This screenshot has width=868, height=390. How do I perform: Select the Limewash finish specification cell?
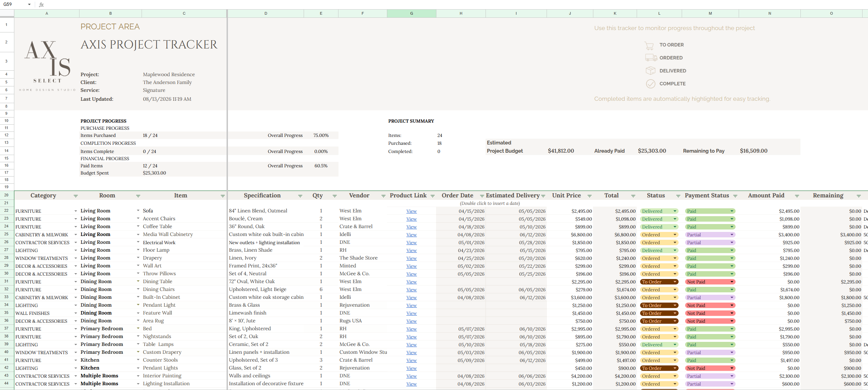[x=266, y=313]
